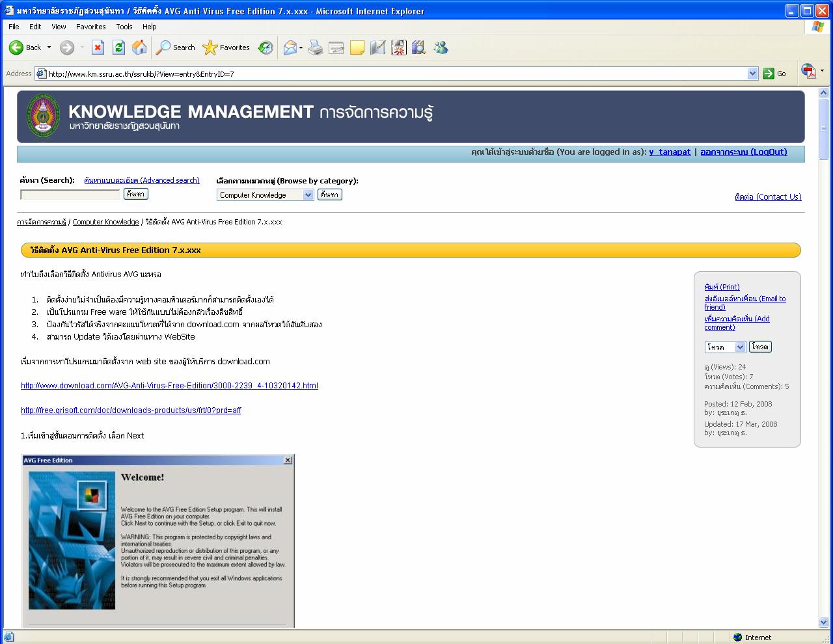The image size is (833, 644).
Task: Click the category browse search button
Action: point(329,195)
